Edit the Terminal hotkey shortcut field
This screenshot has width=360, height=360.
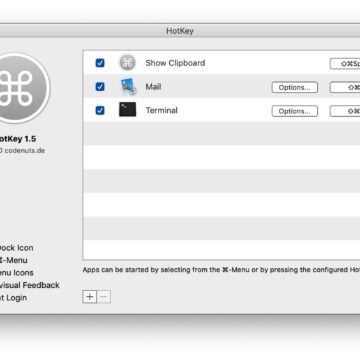click(x=345, y=111)
